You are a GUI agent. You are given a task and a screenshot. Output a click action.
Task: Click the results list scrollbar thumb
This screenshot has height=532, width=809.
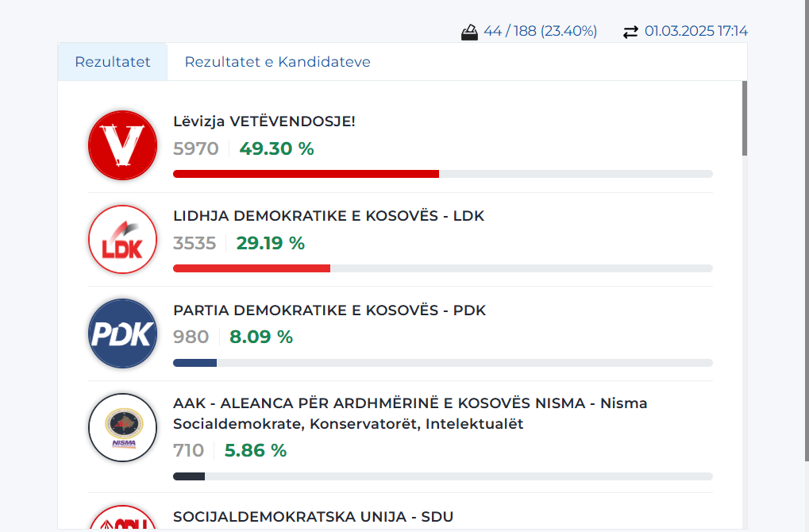[x=745, y=118]
